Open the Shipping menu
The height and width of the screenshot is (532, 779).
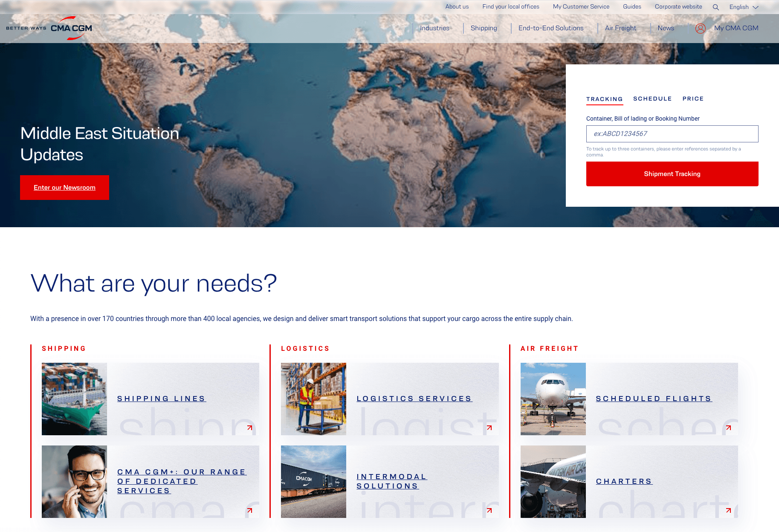point(484,28)
